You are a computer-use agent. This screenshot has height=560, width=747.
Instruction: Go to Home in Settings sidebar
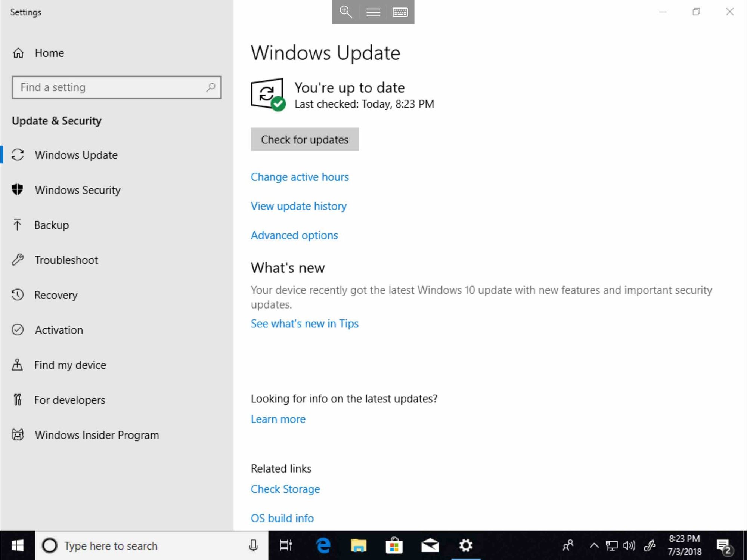49,53
